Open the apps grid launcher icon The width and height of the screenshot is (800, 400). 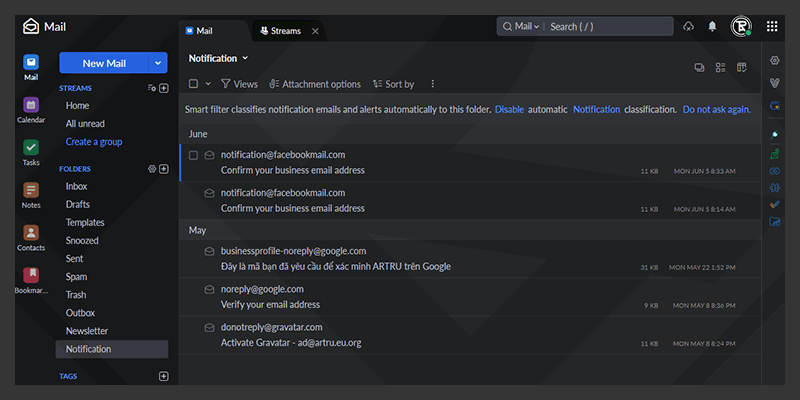pos(772,27)
